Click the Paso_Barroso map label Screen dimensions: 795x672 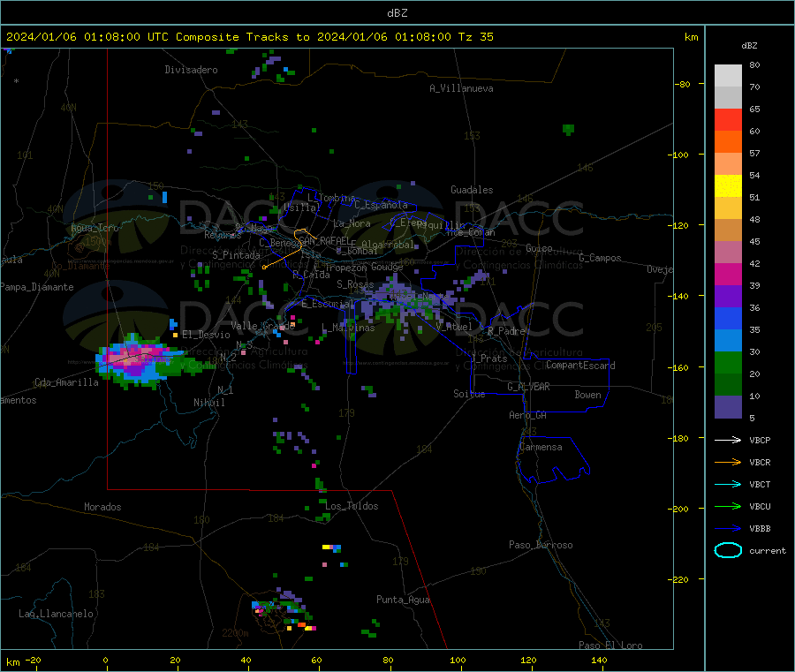tap(541, 546)
